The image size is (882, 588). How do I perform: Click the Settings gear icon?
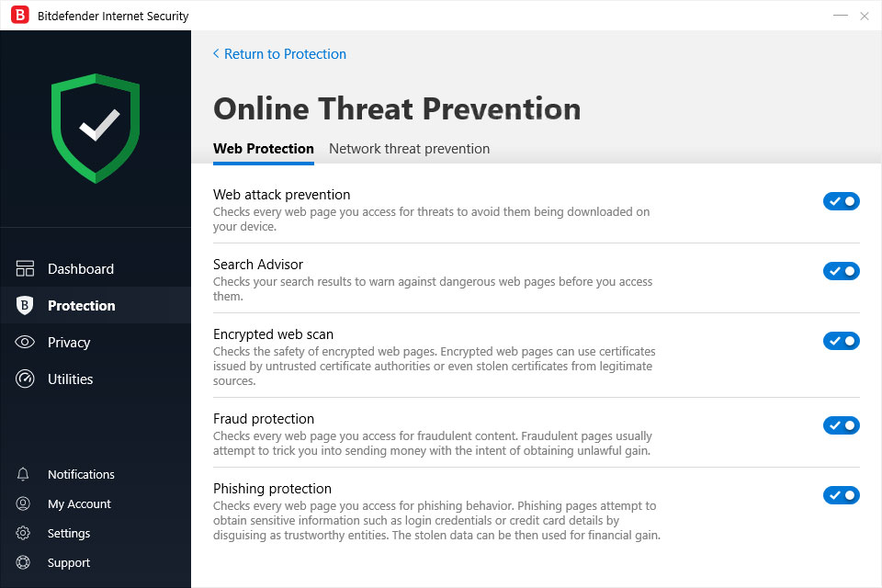[x=24, y=534]
